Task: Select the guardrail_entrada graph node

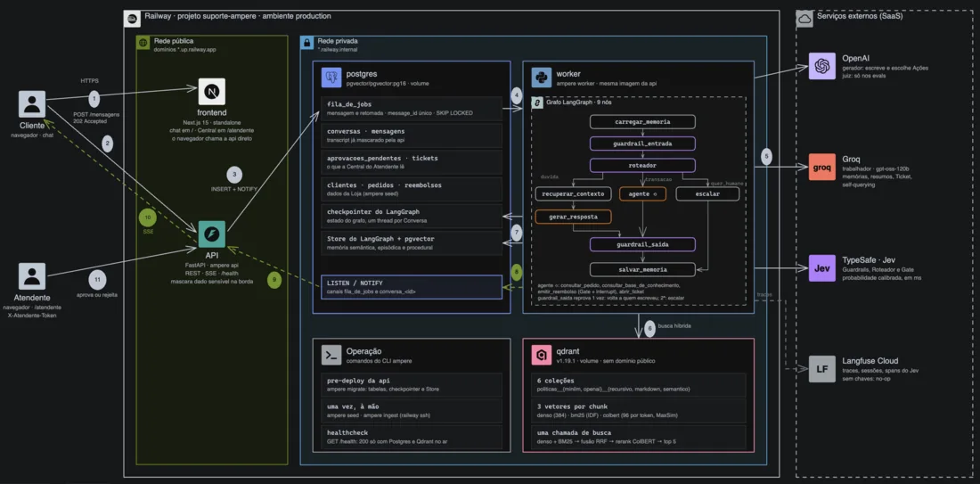Action: (642, 144)
